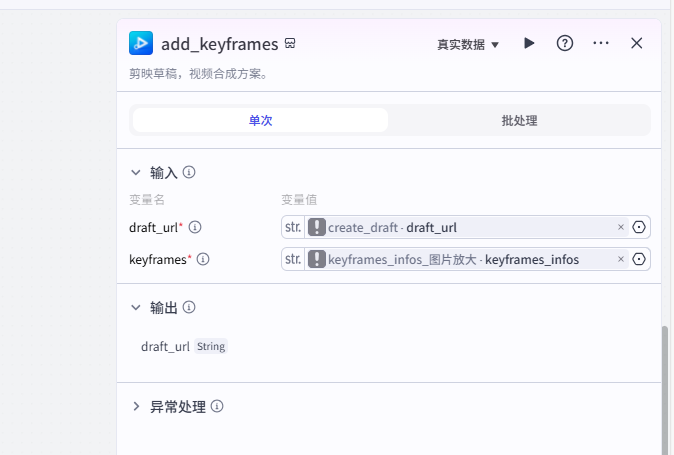The height and width of the screenshot is (455, 674).
Task: Click the info icon next to 异常处理
Action: pyautogui.click(x=217, y=407)
